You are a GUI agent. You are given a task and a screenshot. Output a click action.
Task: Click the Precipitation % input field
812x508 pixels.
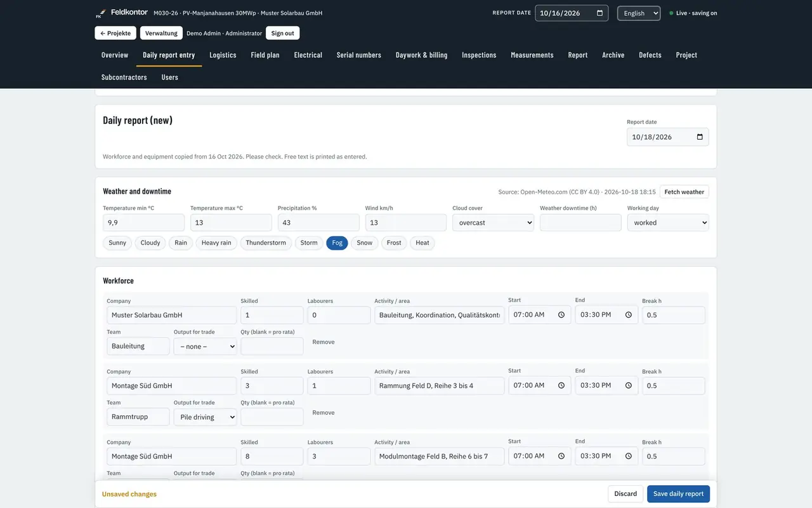point(318,223)
